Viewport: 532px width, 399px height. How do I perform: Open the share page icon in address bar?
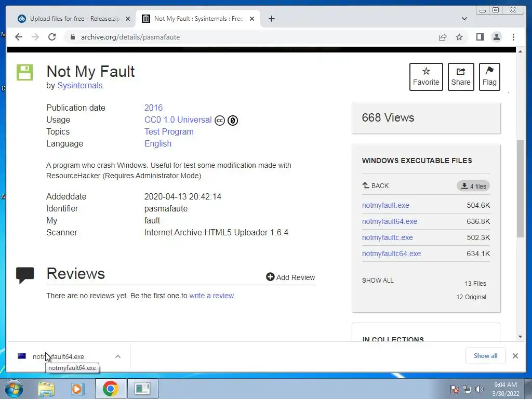(x=443, y=37)
